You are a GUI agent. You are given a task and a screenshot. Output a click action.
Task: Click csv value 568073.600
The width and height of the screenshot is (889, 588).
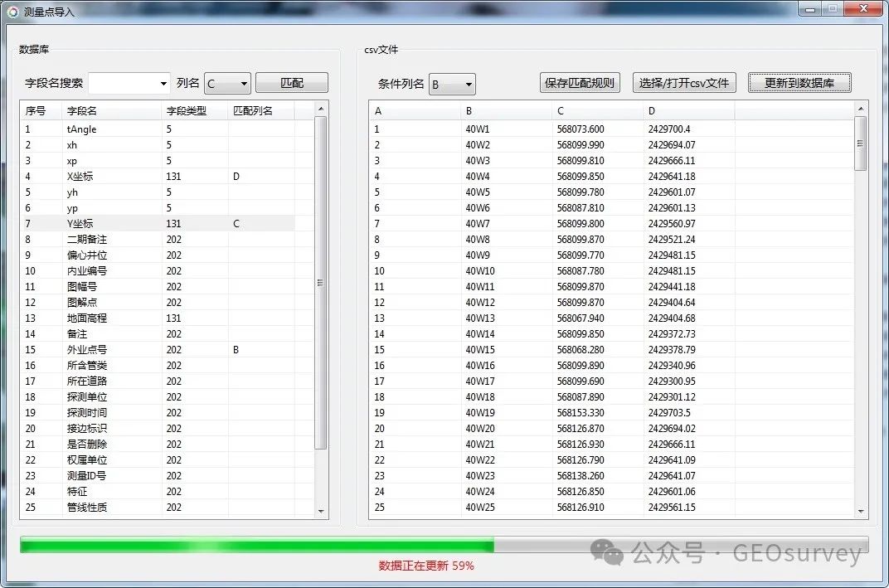click(x=581, y=129)
